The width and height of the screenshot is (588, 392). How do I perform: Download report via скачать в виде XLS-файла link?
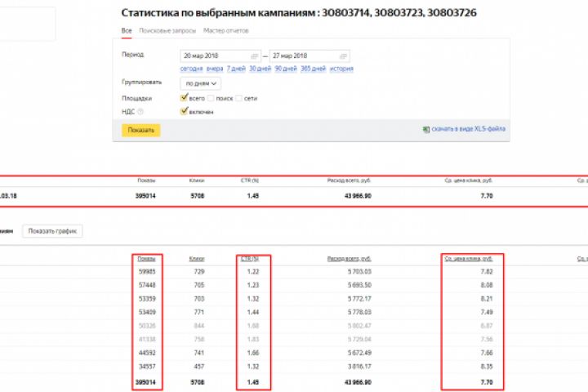point(469,129)
